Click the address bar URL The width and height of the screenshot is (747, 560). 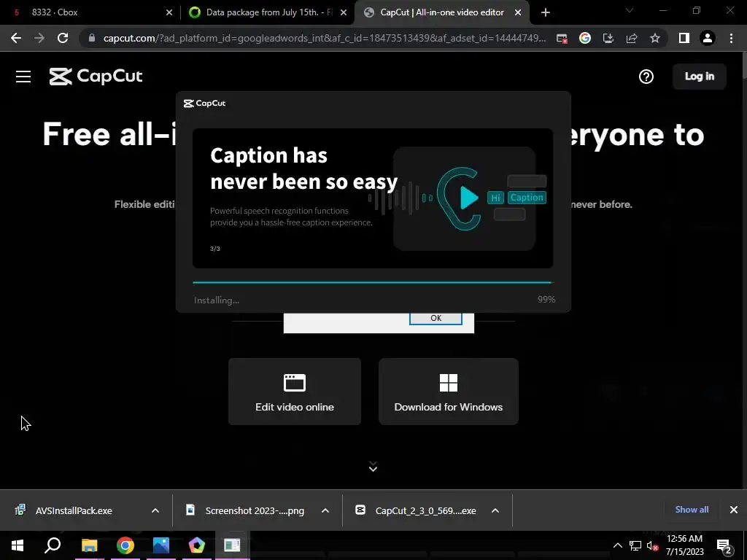click(x=324, y=38)
